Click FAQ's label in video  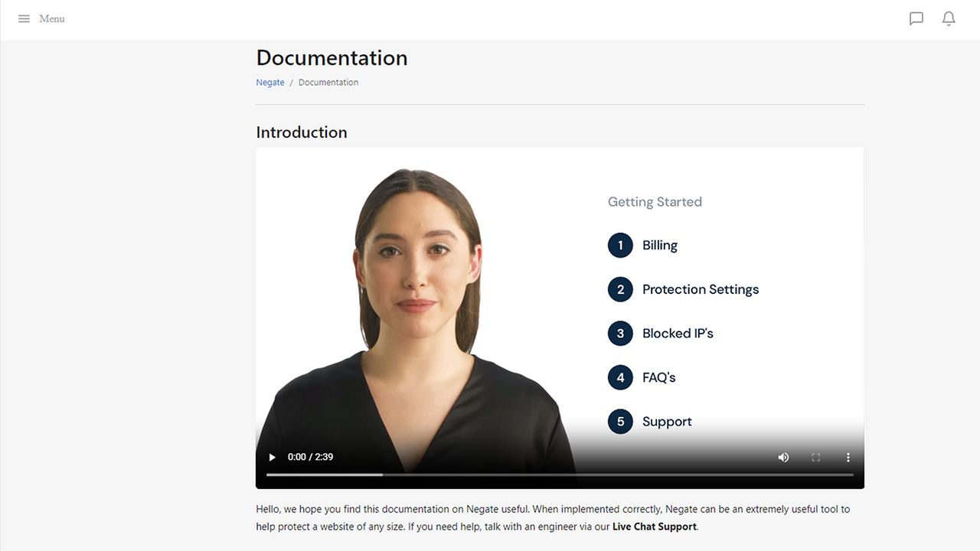[659, 377]
